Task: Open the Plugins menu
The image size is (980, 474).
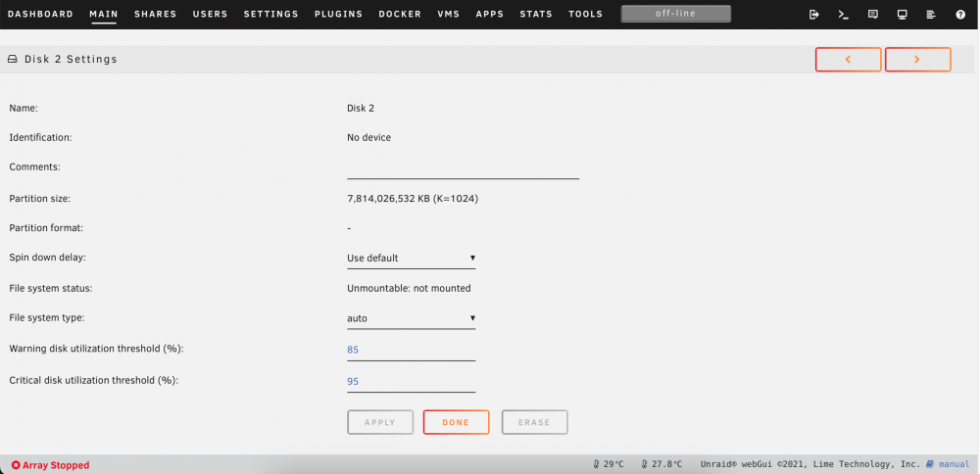Action: tap(339, 14)
